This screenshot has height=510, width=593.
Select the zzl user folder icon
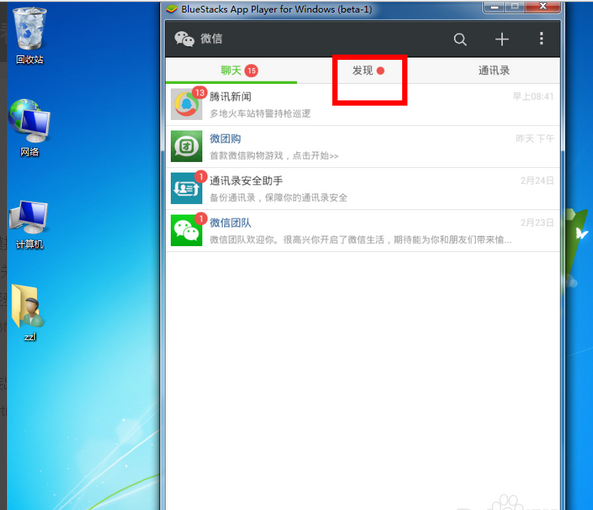[29, 313]
